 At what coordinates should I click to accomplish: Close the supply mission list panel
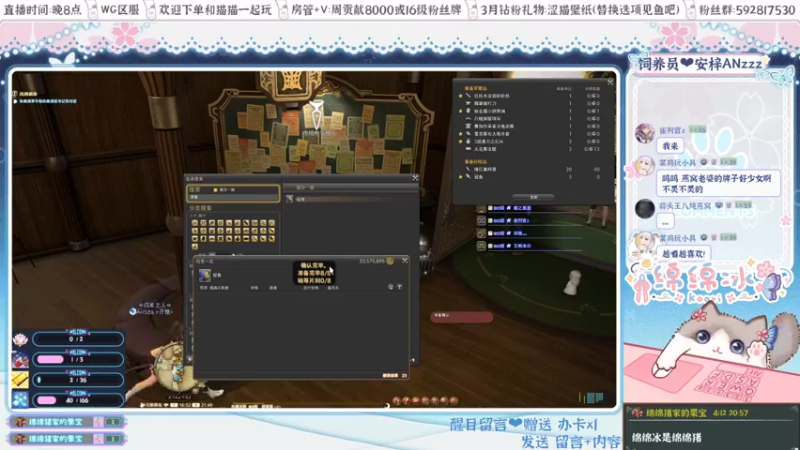[610, 82]
